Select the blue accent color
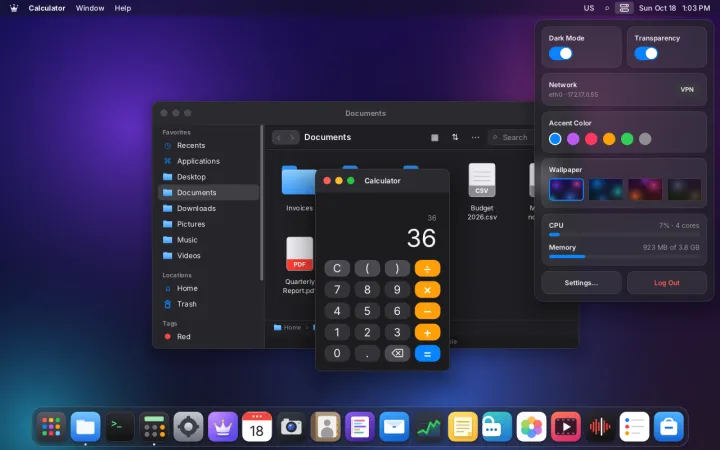720x450 pixels. coord(555,139)
